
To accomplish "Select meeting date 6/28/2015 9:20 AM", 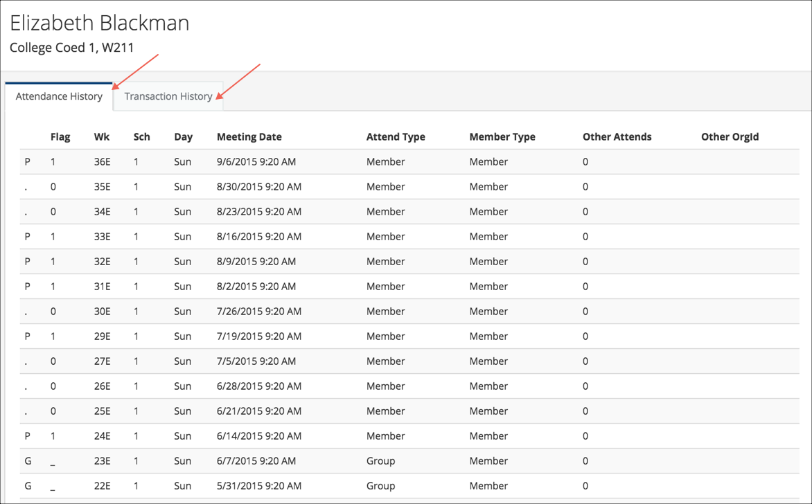I will click(x=259, y=386).
